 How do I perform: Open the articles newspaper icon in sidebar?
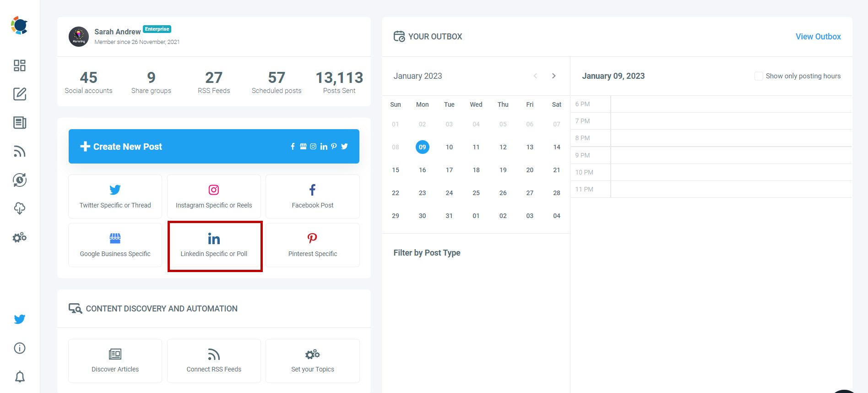click(20, 123)
